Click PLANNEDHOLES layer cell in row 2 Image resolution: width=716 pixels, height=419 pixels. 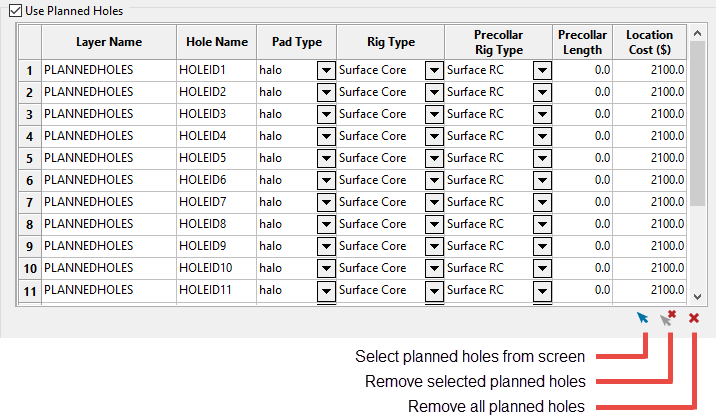click(109, 92)
